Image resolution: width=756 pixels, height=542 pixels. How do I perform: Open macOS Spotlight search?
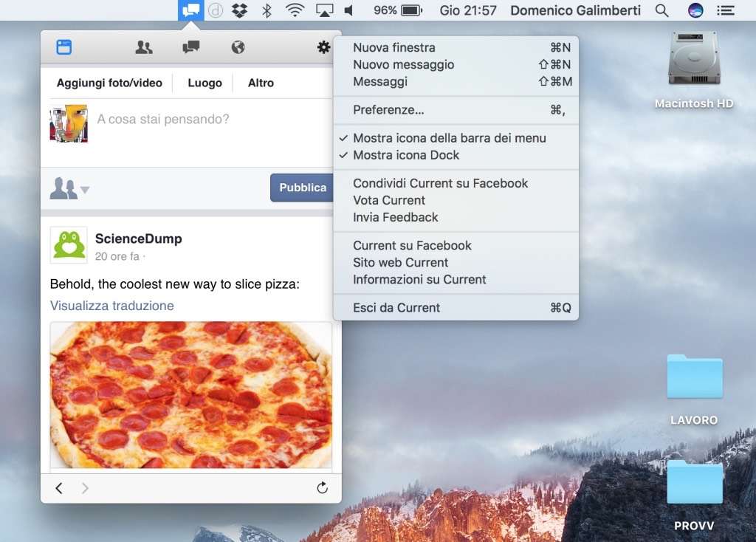[x=662, y=10]
